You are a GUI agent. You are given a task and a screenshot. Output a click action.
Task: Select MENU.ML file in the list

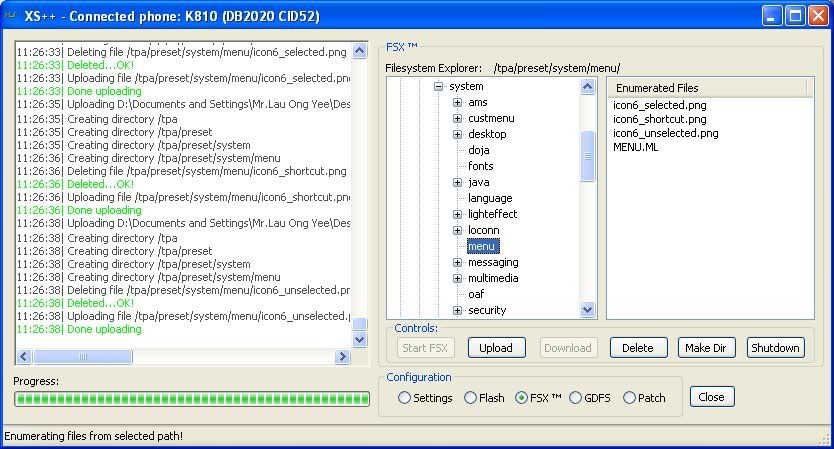point(635,147)
